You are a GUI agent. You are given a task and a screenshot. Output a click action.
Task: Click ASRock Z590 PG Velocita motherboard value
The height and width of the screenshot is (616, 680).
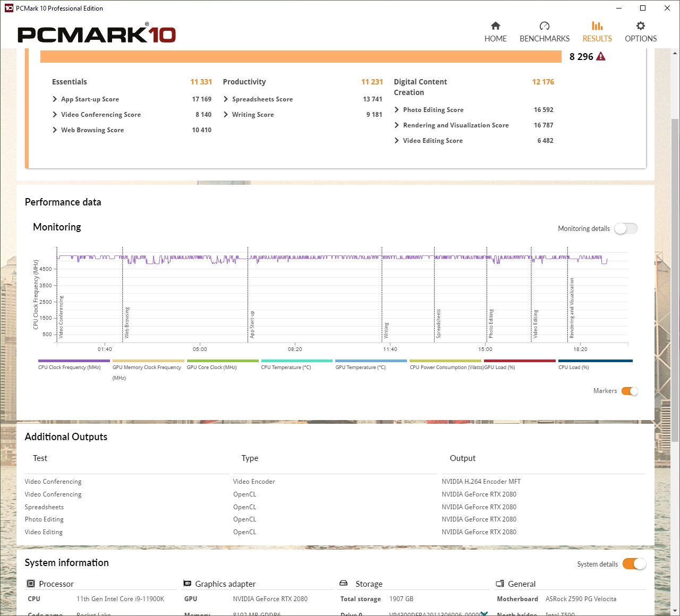coord(581,599)
